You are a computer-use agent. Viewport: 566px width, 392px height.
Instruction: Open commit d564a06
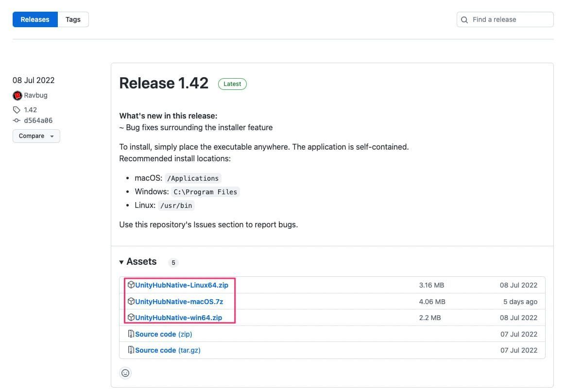[x=38, y=120]
